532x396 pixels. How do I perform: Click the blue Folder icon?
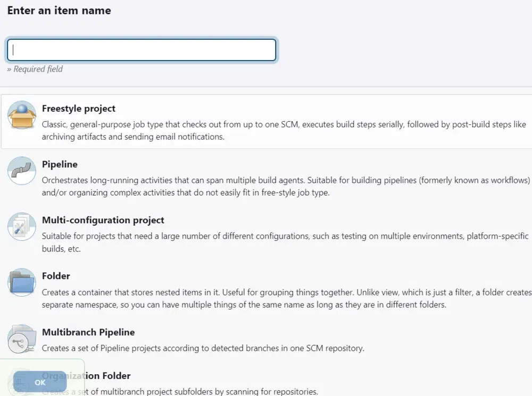(22, 282)
